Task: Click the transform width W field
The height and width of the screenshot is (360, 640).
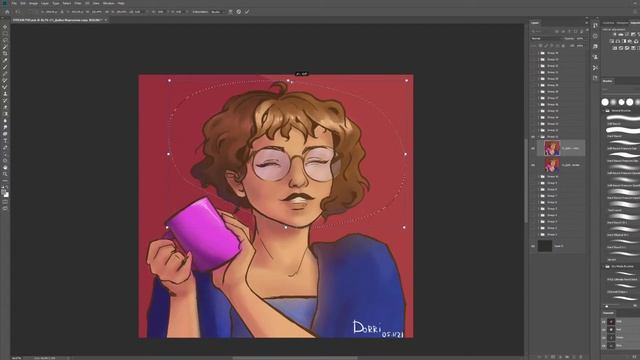Action: pyautogui.click(x=96, y=12)
